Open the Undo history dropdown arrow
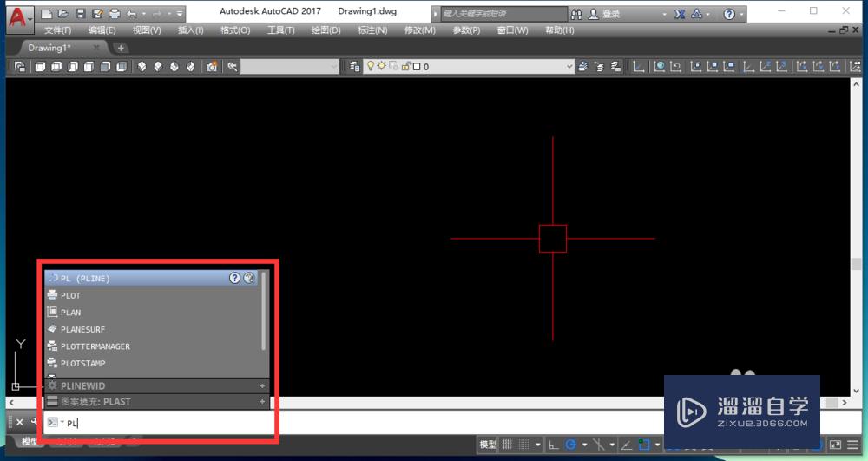Image resolution: width=868 pixels, height=461 pixels. [143, 14]
